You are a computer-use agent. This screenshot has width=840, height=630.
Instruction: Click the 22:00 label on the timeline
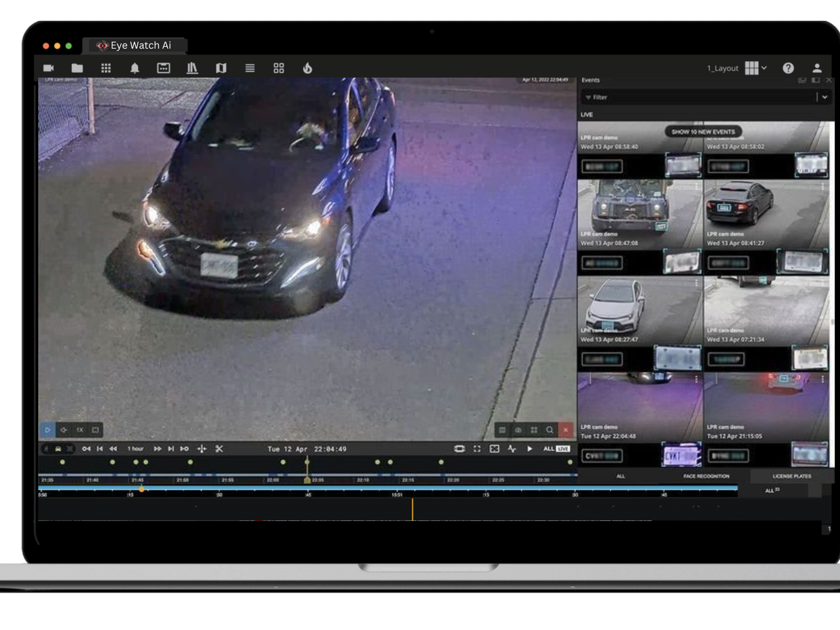pos(273,480)
